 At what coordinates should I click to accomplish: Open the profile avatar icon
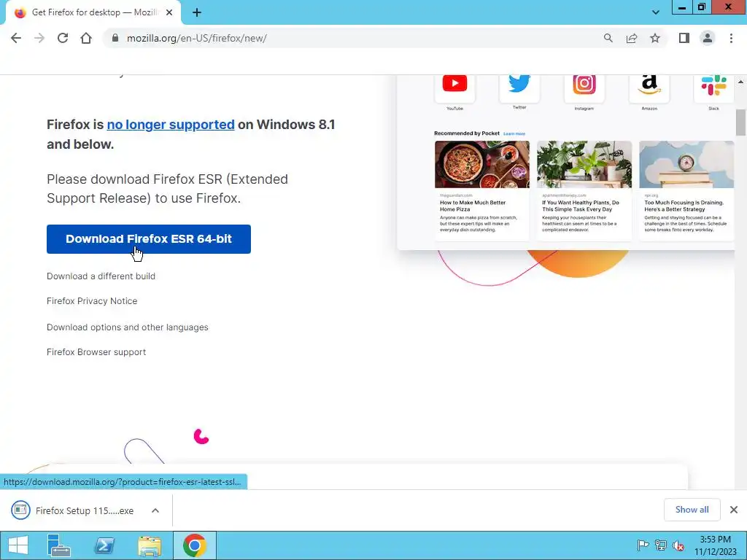tap(708, 38)
